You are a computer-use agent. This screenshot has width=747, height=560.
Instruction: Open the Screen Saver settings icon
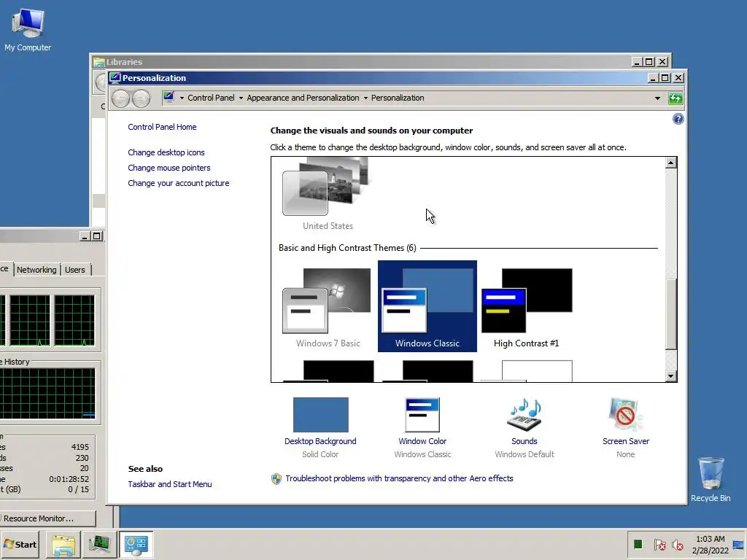pos(625,415)
